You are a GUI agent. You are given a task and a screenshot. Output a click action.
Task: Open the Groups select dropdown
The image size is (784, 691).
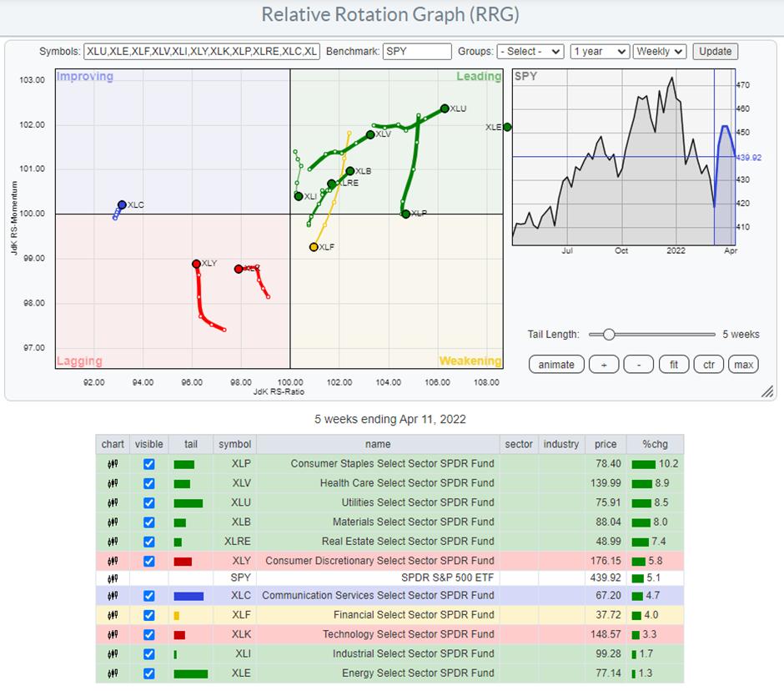530,52
